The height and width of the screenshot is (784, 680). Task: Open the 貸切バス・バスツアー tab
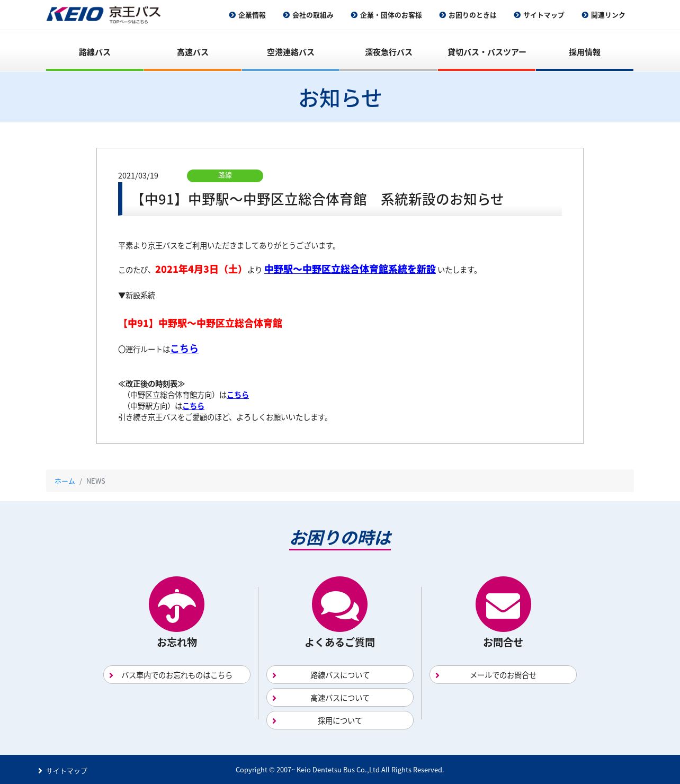click(x=487, y=52)
